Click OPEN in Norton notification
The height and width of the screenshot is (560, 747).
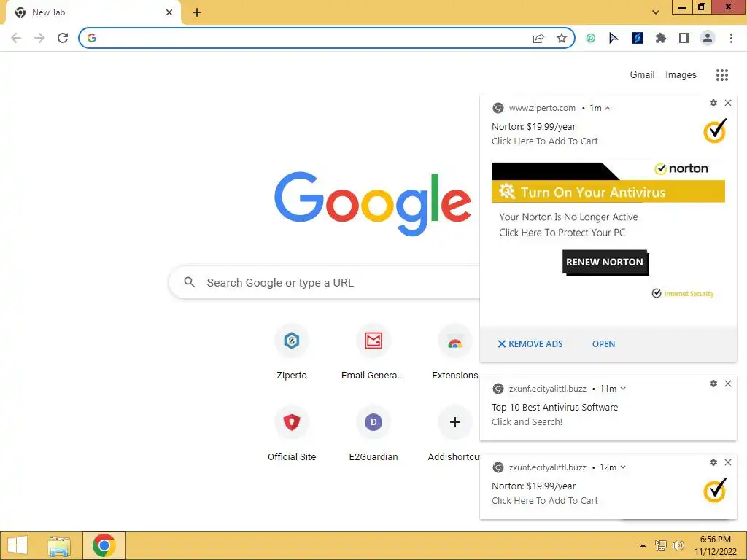603,344
